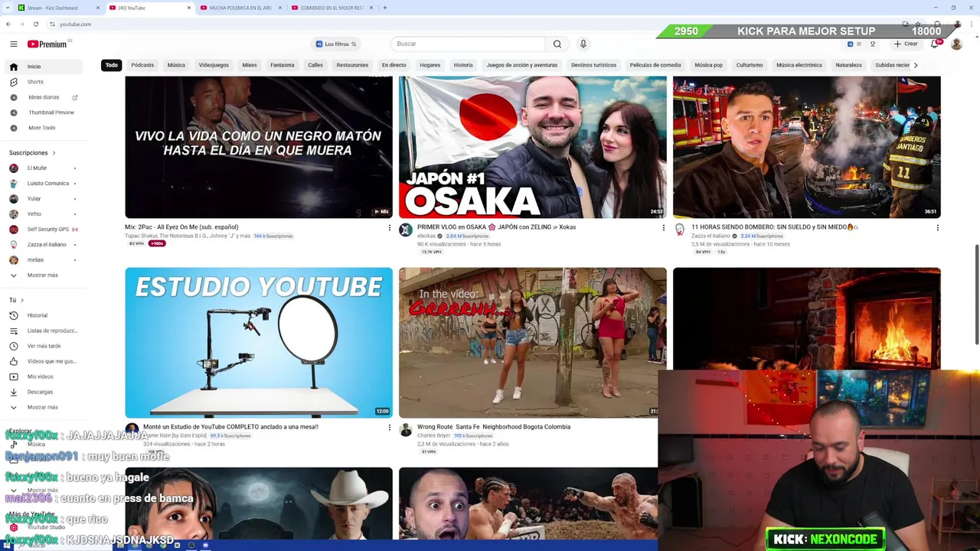980x551 pixels.
Task: Open El Muñe subscription
Action: tap(37, 168)
